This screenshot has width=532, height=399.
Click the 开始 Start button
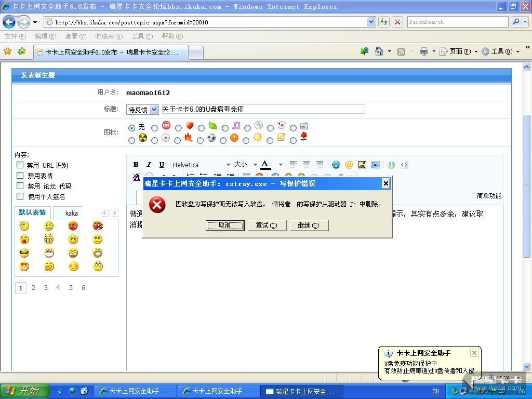24,391
